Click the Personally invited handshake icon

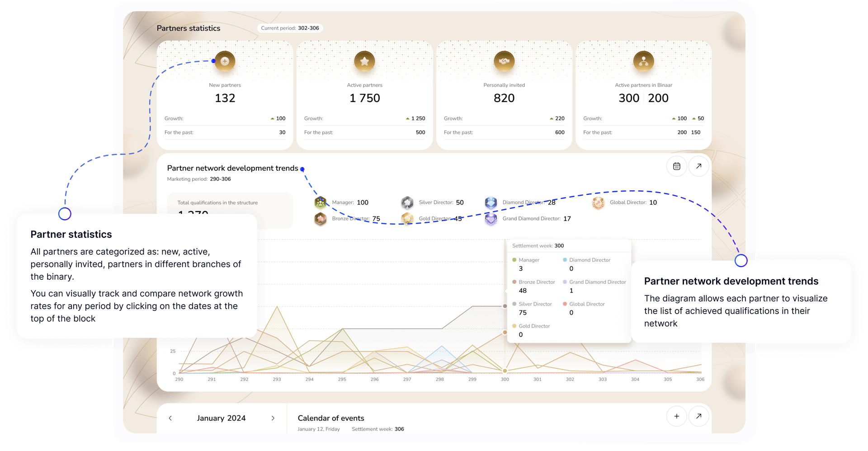[x=504, y=61]
